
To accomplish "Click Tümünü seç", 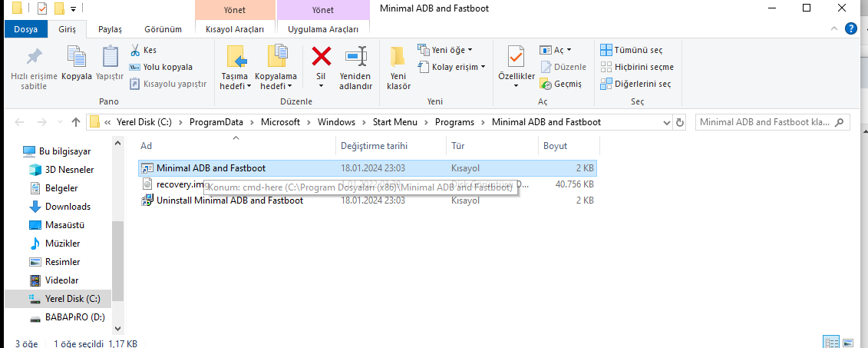I will (x=632, y=50).
